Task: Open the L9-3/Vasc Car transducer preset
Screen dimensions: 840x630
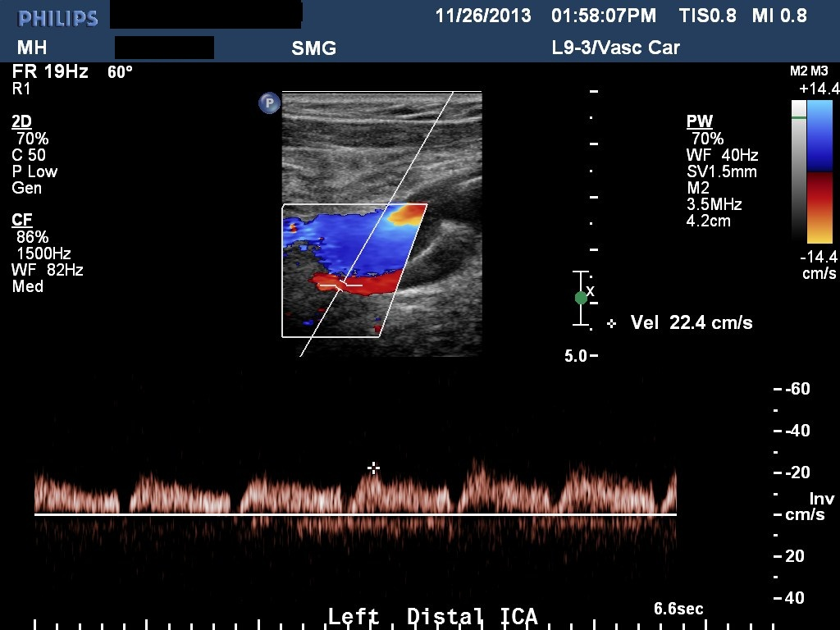Action: [x=615, y=48]
